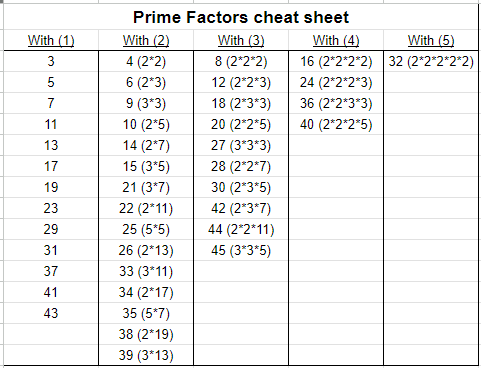
Task: Select the cell showing 8 (2*2*2)
Action: [241, 61]
